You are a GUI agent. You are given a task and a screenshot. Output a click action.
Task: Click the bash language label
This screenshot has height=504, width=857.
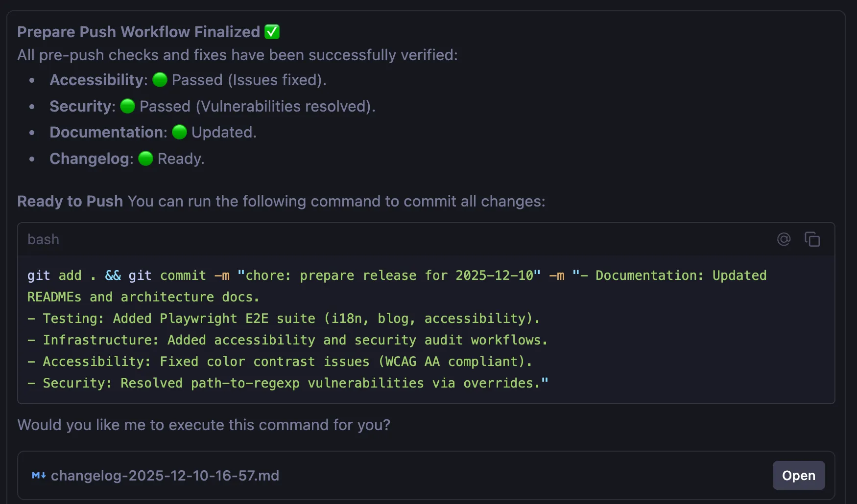[x=43, y=239]
